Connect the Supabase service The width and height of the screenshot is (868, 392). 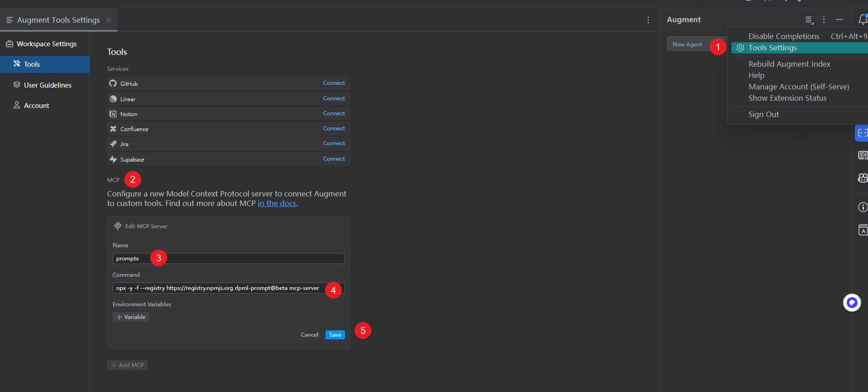pos(334,159)
